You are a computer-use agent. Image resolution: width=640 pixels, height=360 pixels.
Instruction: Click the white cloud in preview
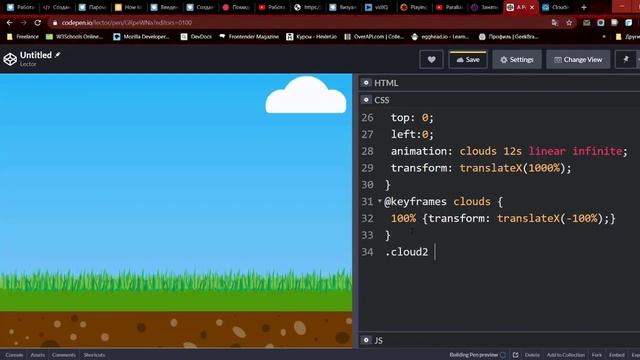306,96
